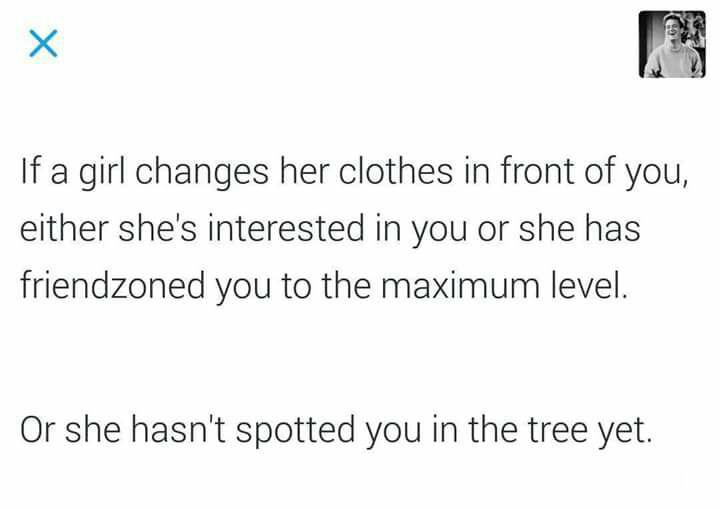The image size is (720, 509).
Task: Click the word "spotted" in the final sentence
Action: coord(295,430)
